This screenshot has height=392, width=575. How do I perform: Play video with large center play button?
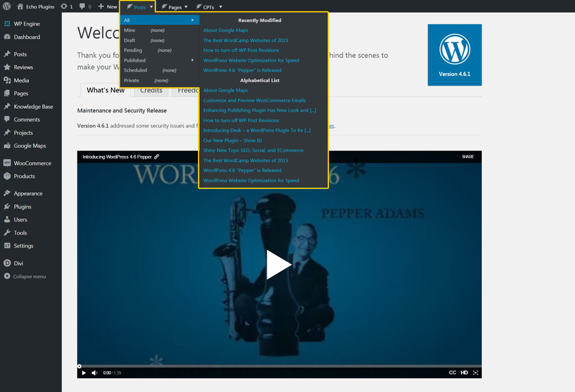click(278, 265)
